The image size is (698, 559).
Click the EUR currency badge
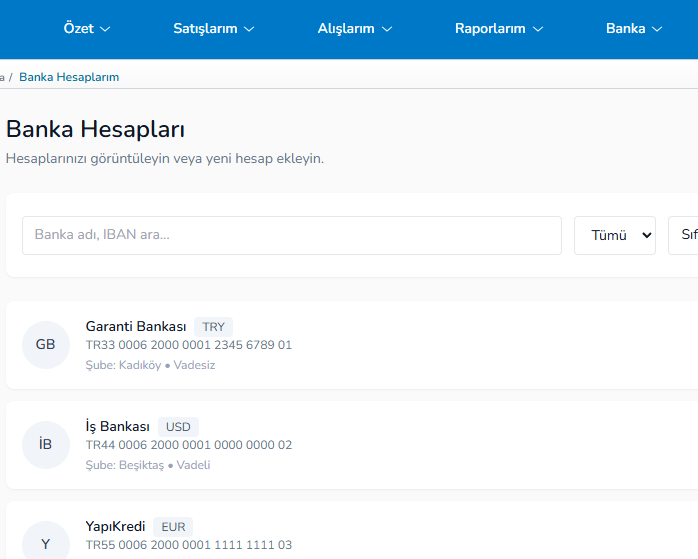(173, 527)
